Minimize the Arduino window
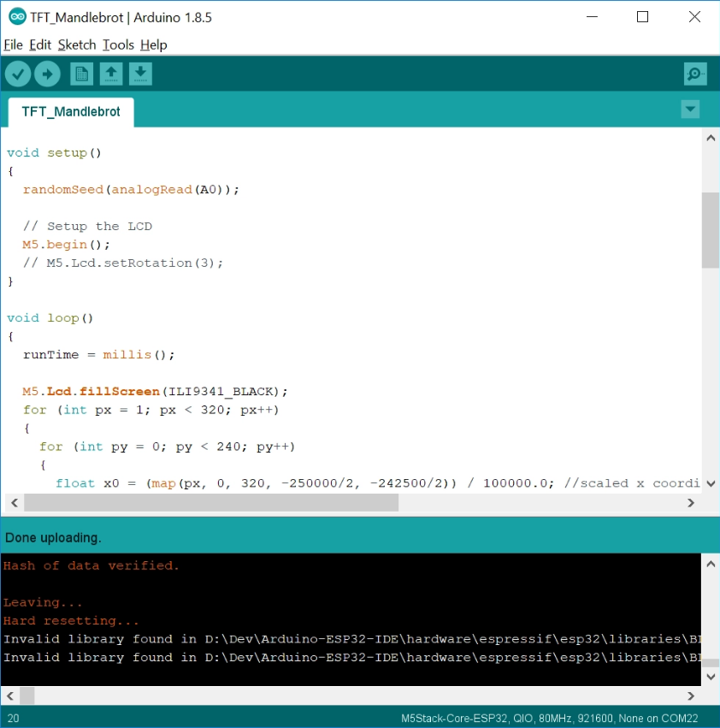 pyautogui.click(x=592, y=17)
